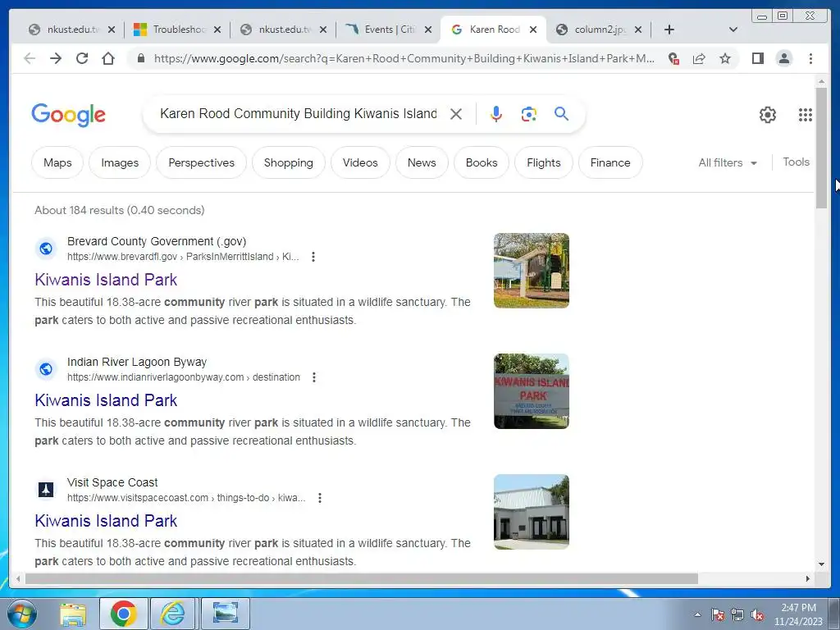This screenshot has height=630, width=840.
Task: Open Visit Space Coast Kiwanis Island Park link
Action: point(106,521)
